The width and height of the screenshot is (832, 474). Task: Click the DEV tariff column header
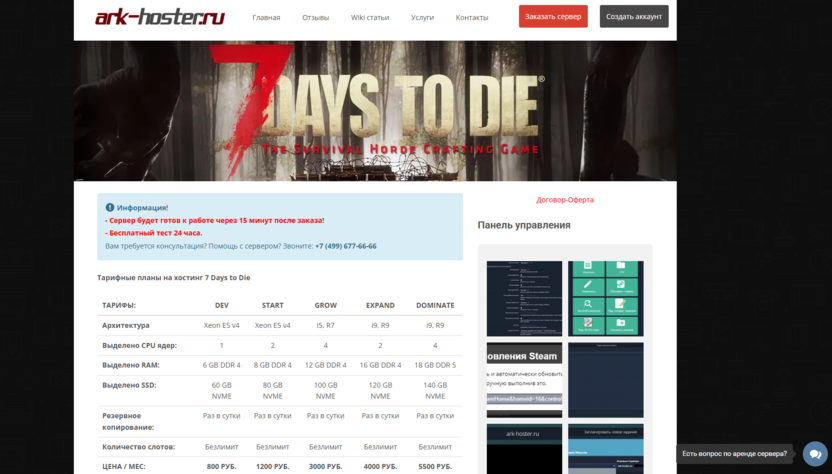coord(222,306)
